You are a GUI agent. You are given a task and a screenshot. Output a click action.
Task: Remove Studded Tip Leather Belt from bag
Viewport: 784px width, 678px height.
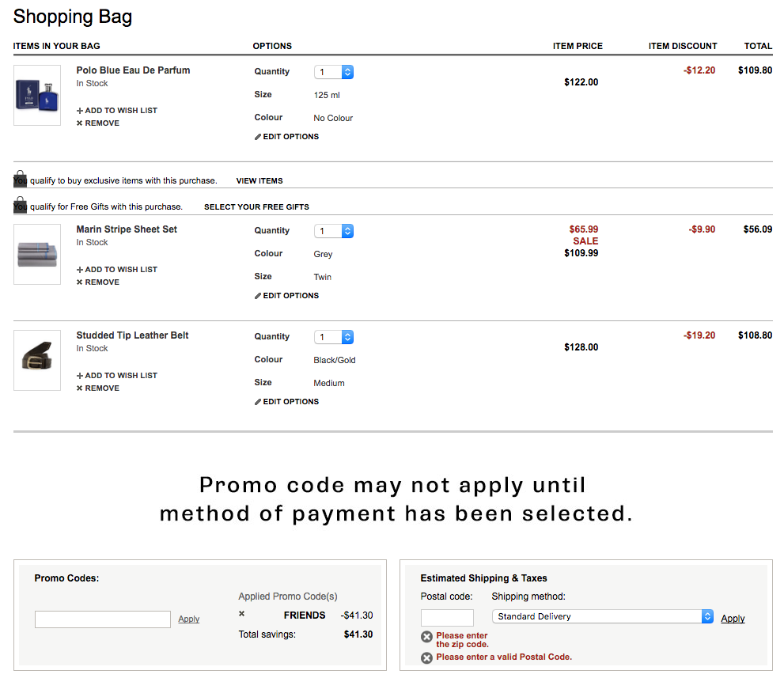pos(98,388)
